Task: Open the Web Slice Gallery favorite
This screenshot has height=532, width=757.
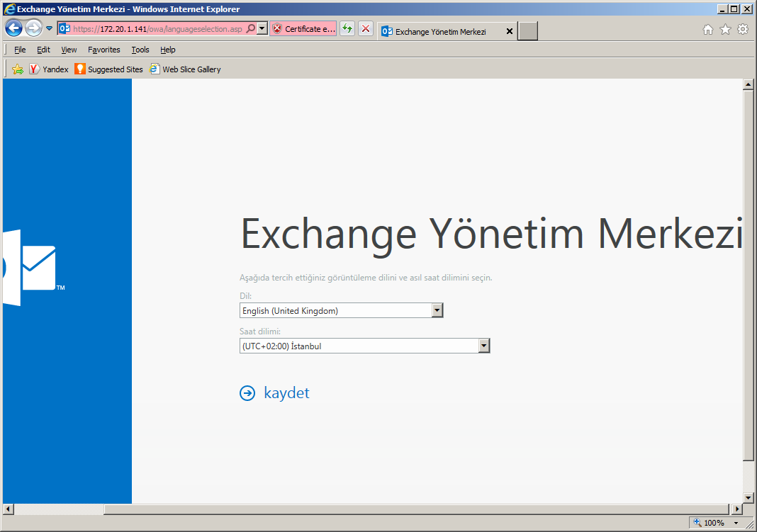Action: 185,69
